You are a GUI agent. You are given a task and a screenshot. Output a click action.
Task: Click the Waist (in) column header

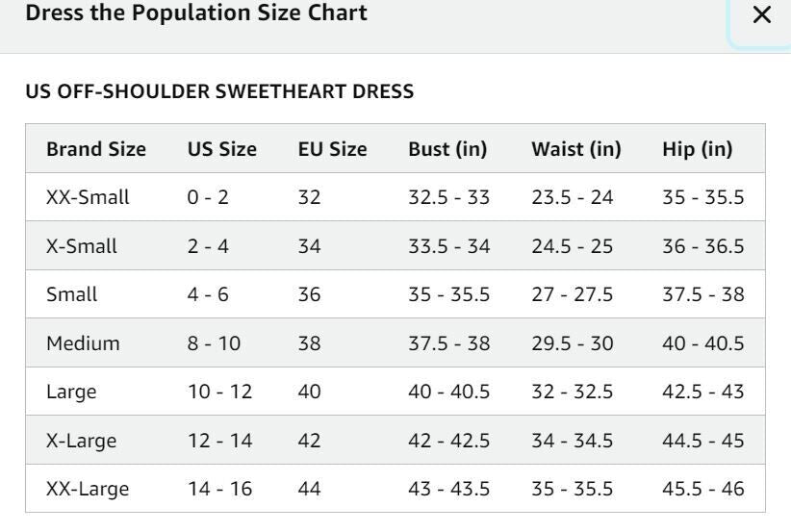(x=576, y=149)
